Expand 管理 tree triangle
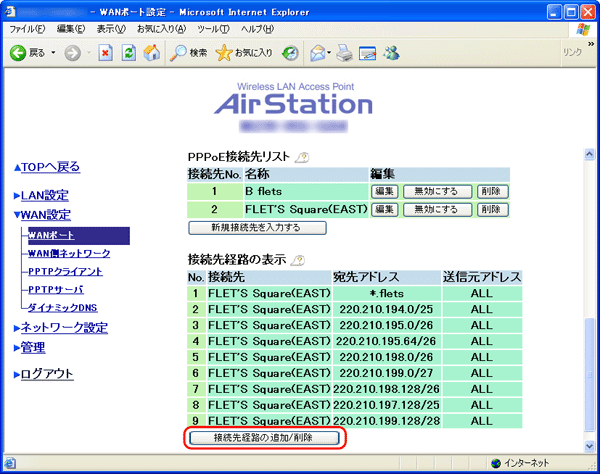 [17, 348]
